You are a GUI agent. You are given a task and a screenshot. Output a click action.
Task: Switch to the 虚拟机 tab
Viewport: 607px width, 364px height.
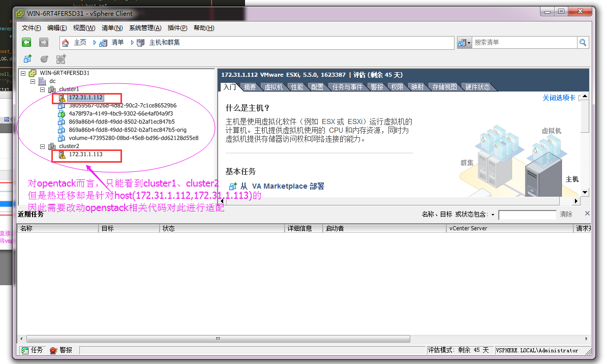tap(274, 87)
